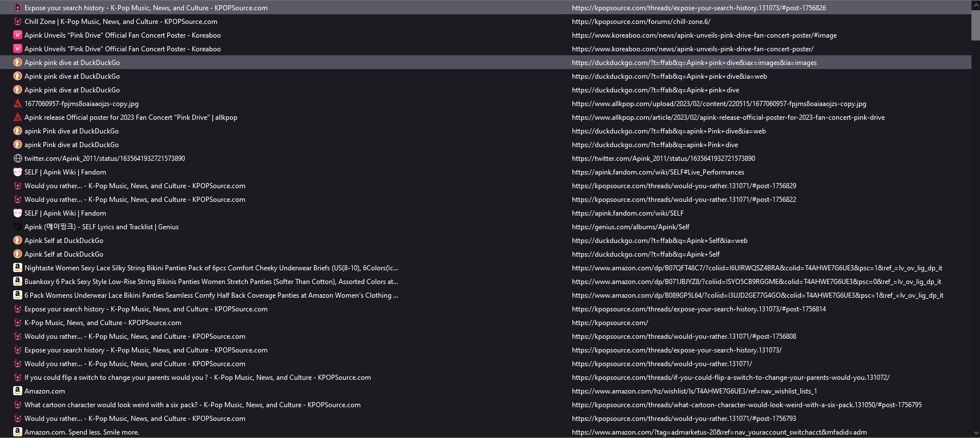980x438 pixels.
Task: Click the DuckDuckGo URL ending in iax=images&ia=images
Action: [x=694, y=63]
